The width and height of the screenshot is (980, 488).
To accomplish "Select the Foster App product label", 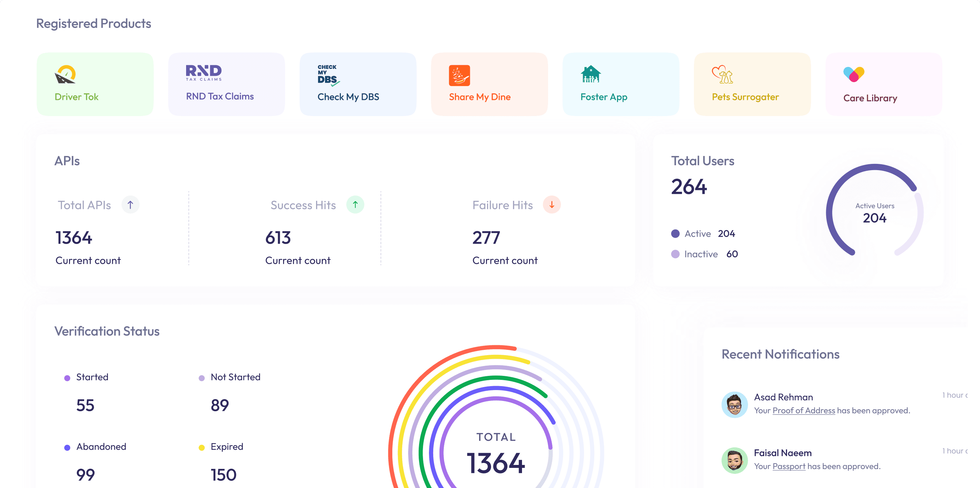I will [604, 97].
